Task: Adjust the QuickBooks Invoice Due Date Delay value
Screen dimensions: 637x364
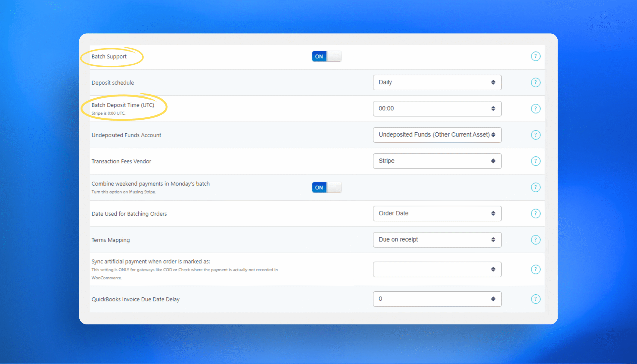Action: [x=437, y=299]
